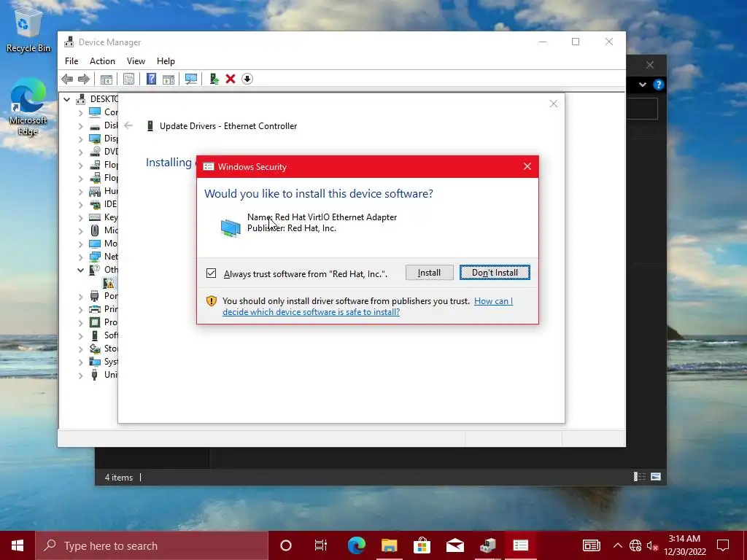Image resolution: width=747 pixels, height=560 pixels.
Task: Close the Windows Security dialog
Action: [527, 167]
